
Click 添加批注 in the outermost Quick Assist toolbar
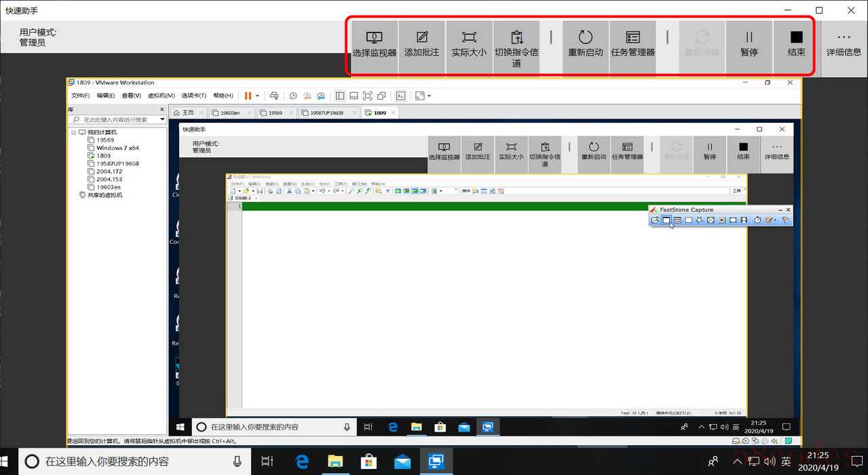point(422,44)
